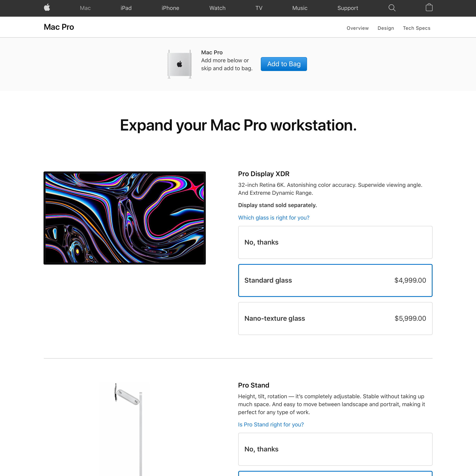Select No, thanks for Pro Display XDR

point(335,242)
